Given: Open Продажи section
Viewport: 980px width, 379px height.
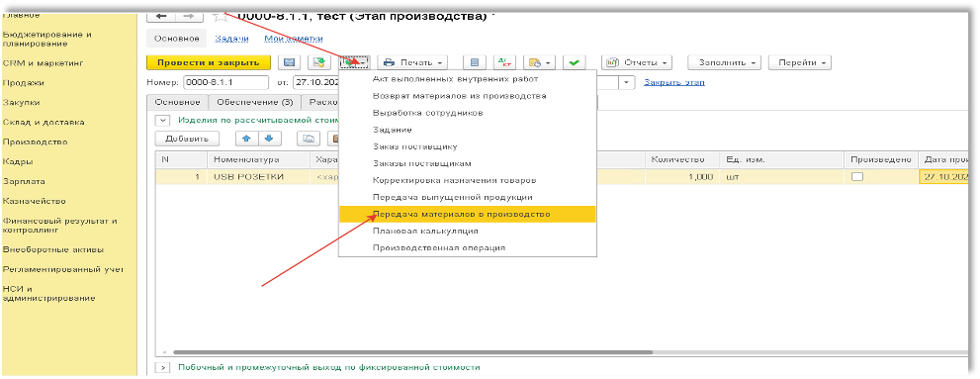Looking at the screenshot, I should pos(23,82).
